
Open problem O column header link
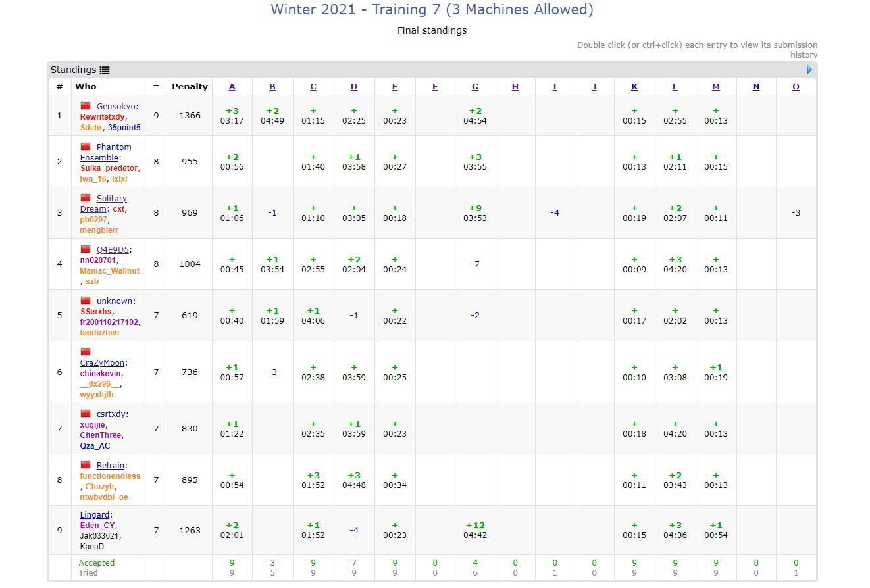tap(796, 87)
